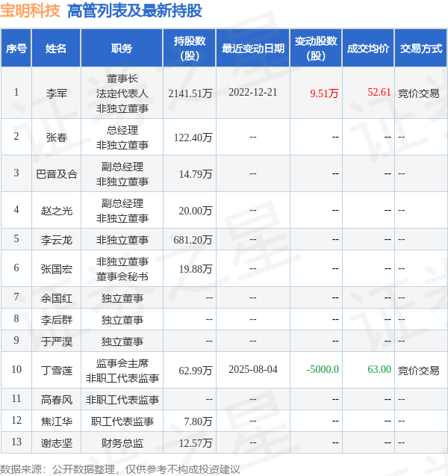448x476 pixels.
Task: Click the red 9.51万 value
Action: tap(324, 93)
